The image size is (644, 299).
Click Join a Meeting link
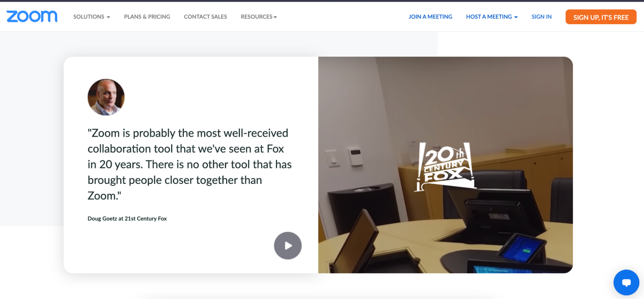[430, 17]
